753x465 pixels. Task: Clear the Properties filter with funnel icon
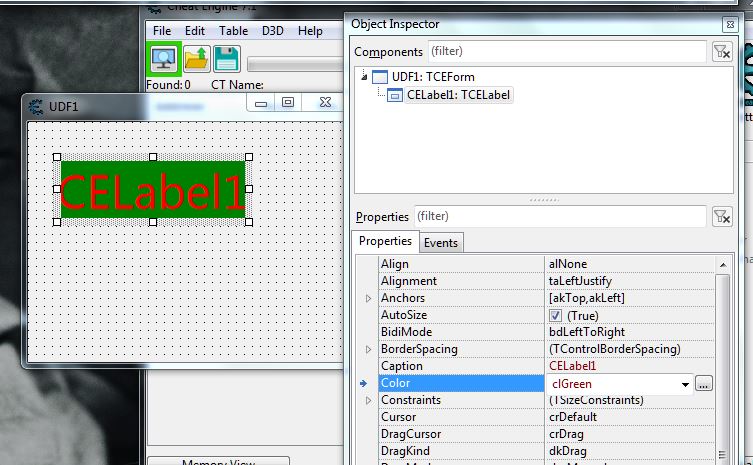[x=720, y=216]
